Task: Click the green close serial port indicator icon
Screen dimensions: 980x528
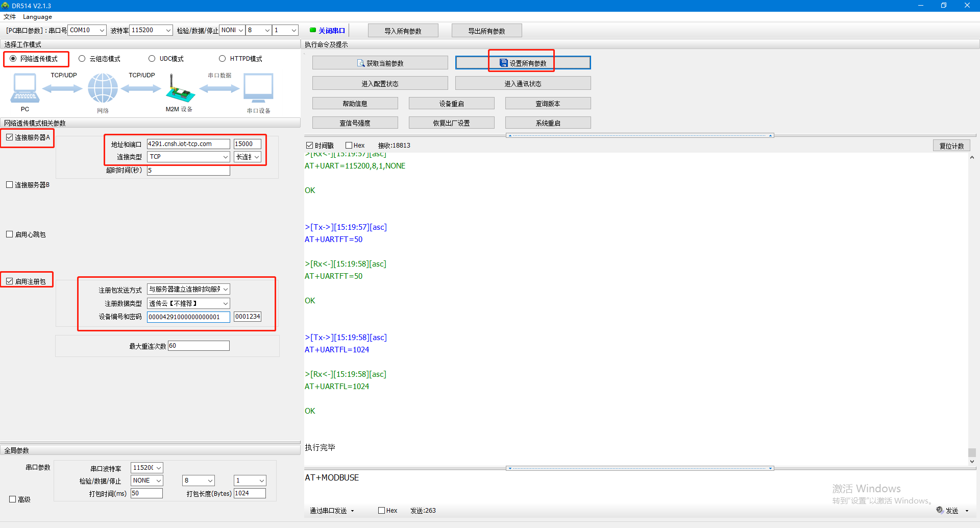Action: [313, 30]
